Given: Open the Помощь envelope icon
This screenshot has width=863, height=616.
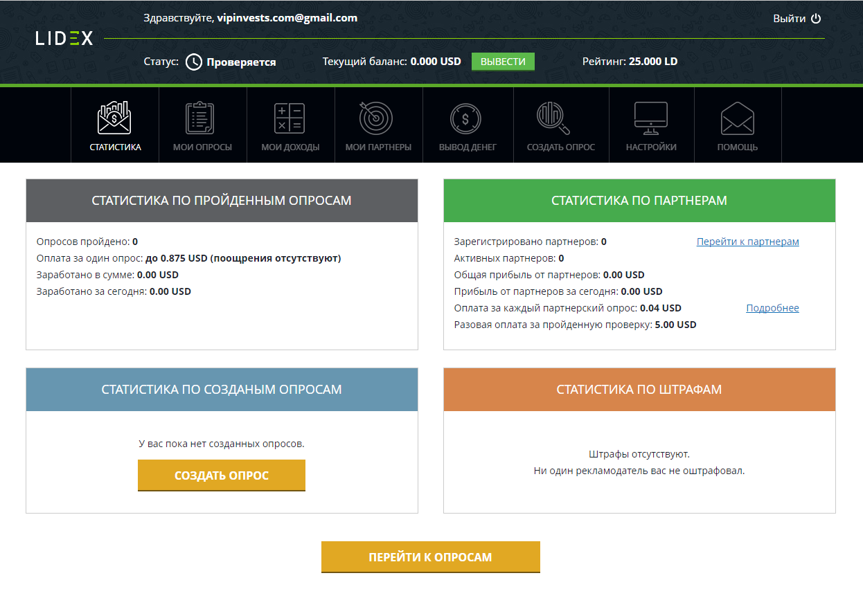Looking at the screenshot, I should 737,118.
